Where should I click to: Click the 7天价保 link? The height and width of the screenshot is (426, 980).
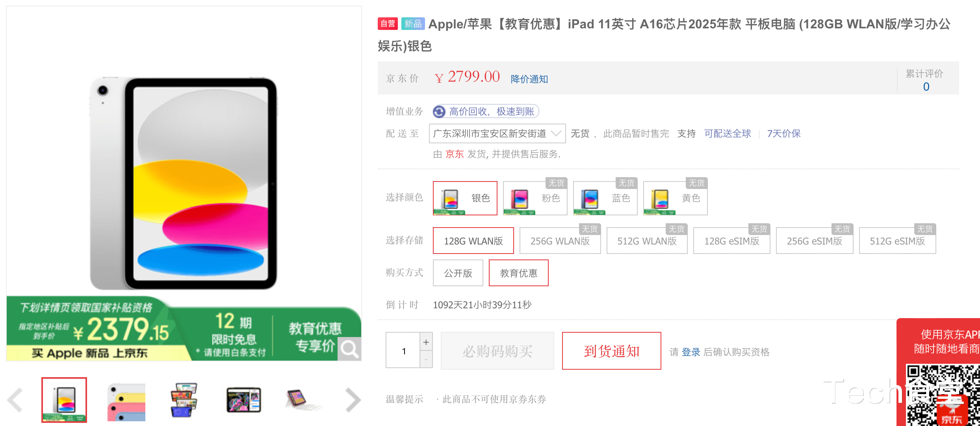click(x=784, y=134)
